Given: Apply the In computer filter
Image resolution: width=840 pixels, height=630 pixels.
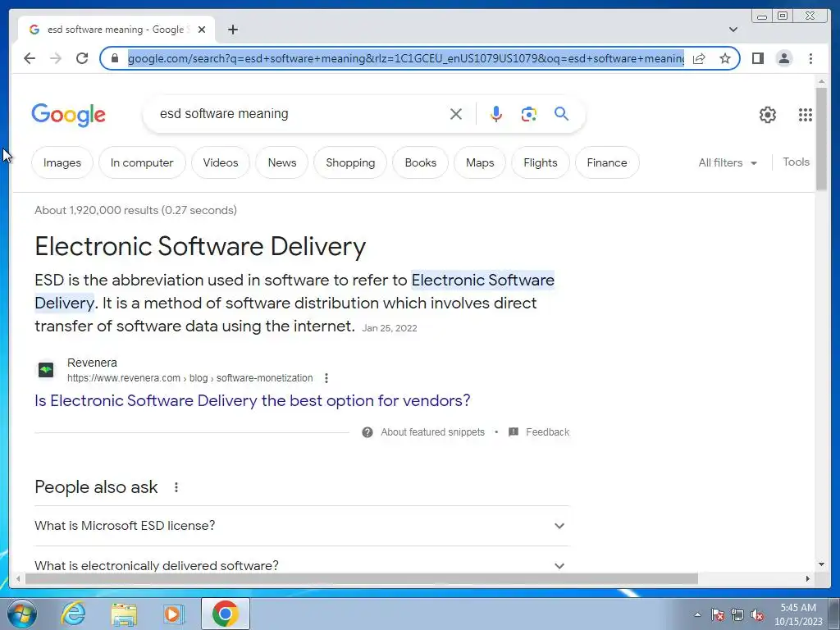Looking at the screenshot, I should coord(142,162).
